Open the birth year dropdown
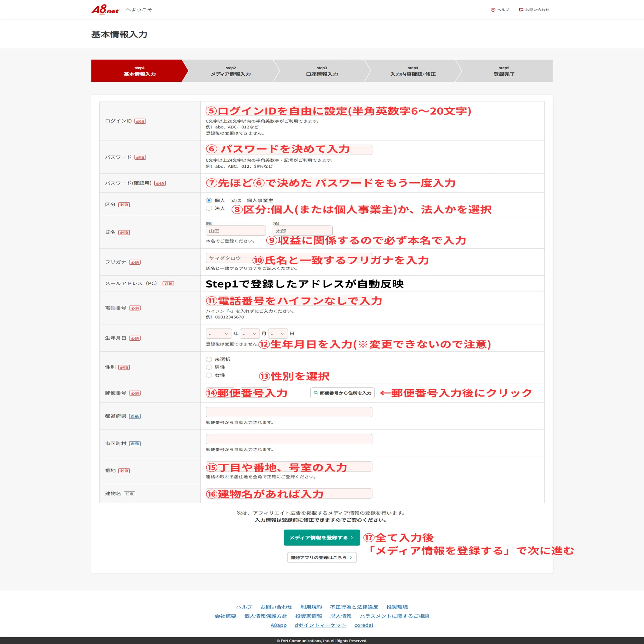 pos(219,333)
